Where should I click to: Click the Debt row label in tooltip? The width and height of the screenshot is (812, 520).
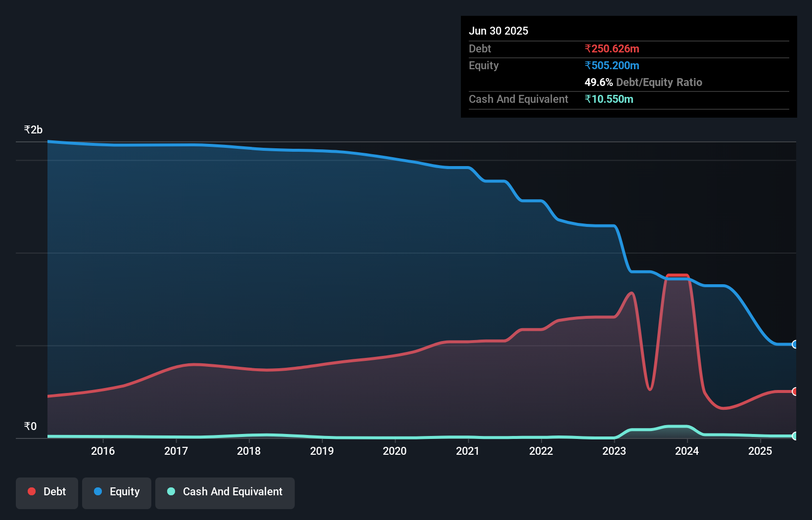[x=480, y=48]
